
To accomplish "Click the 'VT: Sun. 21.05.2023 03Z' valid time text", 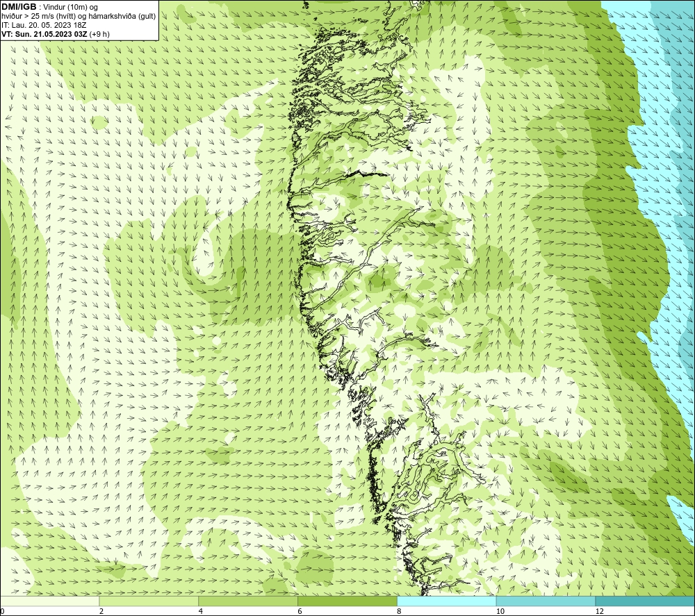I will pyautogui.click(x=44, y=34).
